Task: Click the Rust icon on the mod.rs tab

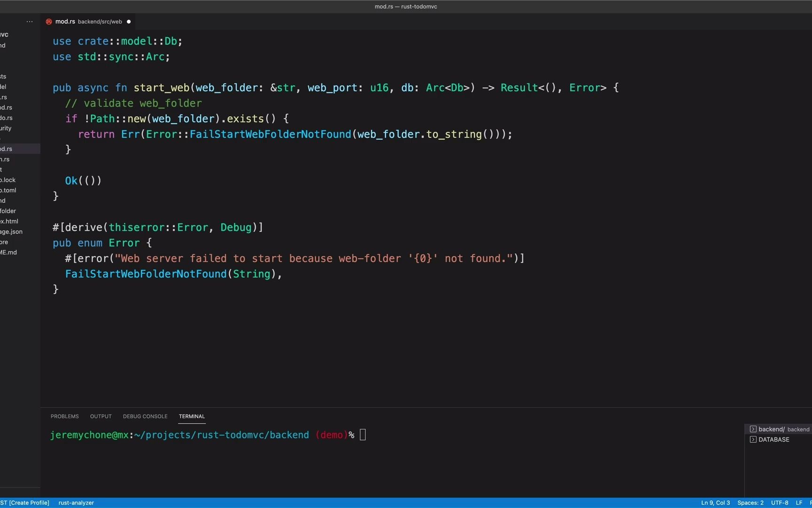Action: coord(48,21)
